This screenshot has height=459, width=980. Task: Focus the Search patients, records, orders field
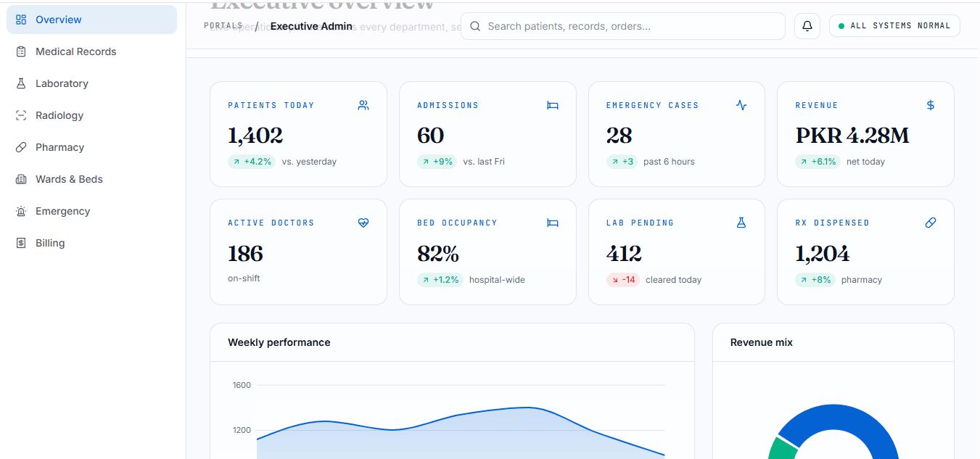(623, 26)
